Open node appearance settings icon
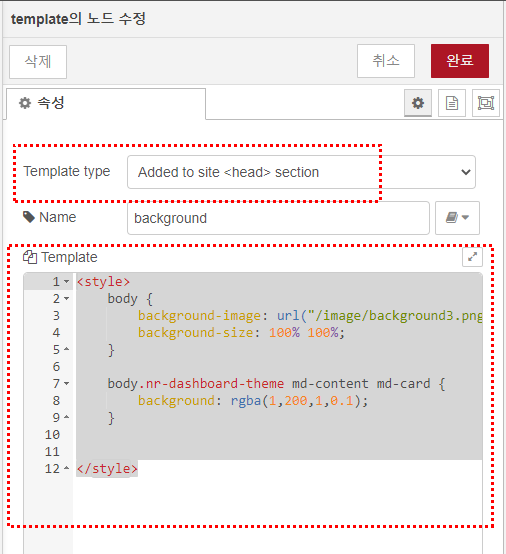506x554 pixels. [486, 103]
